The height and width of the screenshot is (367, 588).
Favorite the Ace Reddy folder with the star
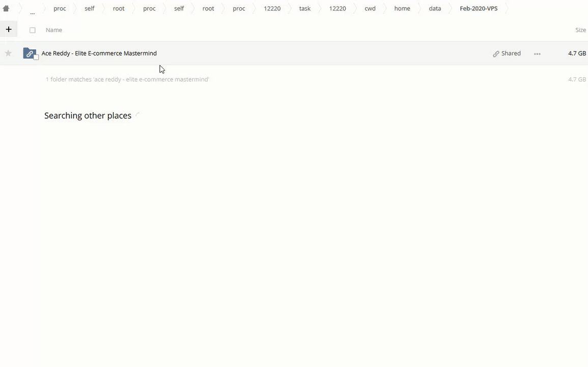[x=8, y=53]
